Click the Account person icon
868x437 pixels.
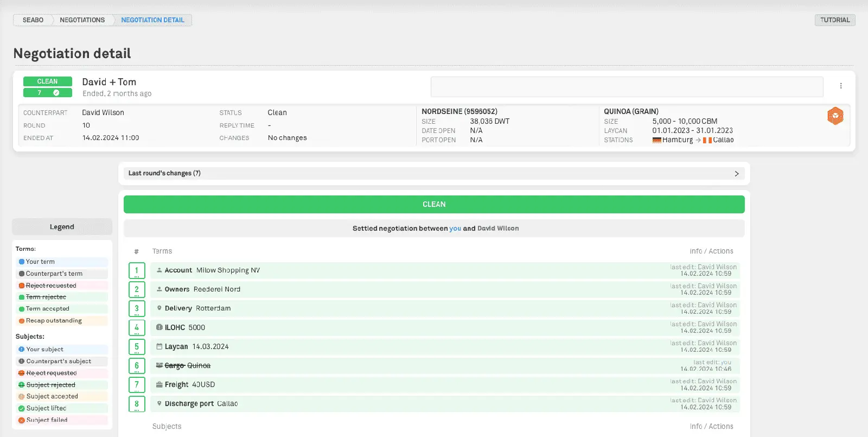coord(159,270)
